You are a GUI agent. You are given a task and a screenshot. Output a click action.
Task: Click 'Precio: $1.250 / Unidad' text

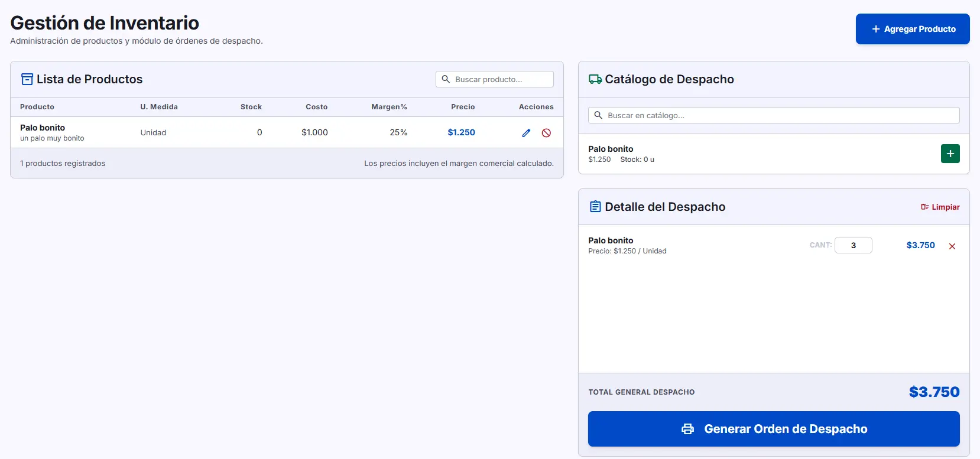627,251
